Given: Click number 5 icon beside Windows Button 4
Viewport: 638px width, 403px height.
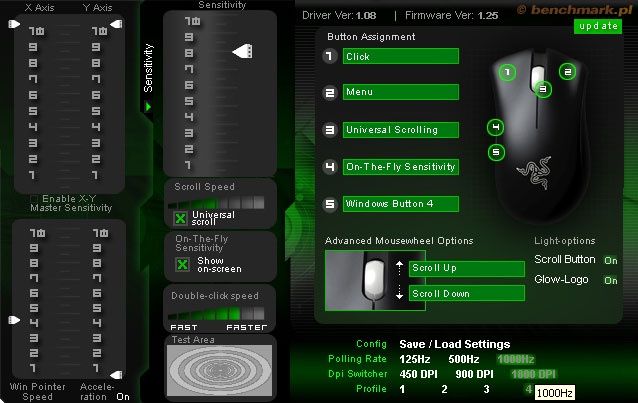Looking at the screenshot, I should [x=330, y=204].
